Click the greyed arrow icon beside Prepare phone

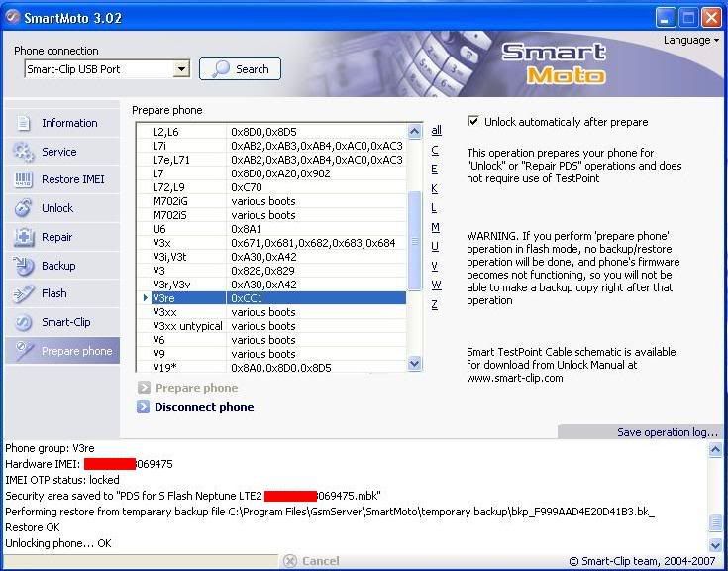[144, 388]
